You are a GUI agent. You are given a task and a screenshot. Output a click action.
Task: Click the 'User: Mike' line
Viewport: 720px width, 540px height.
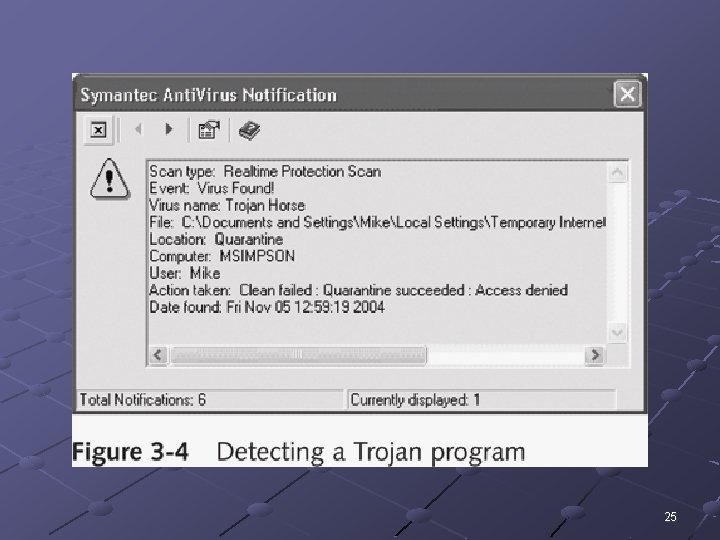coord(185,273)
